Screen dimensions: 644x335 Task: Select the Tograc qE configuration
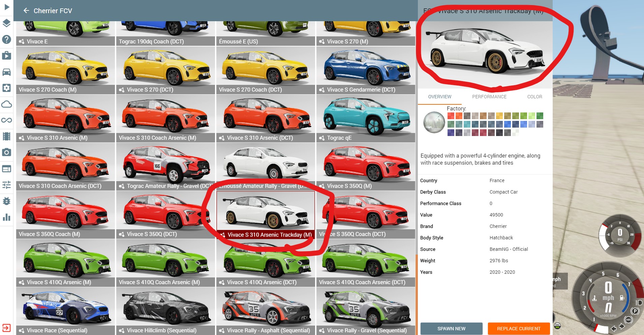(366, 119)
